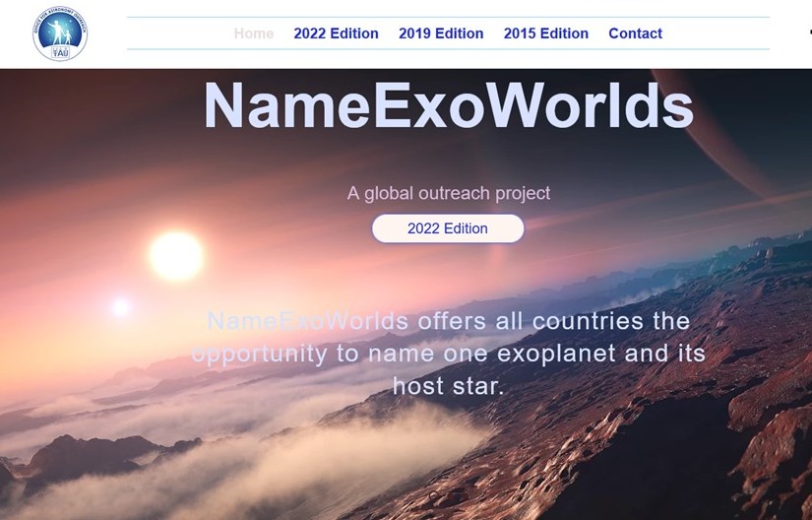
Task: Click the white 2022 Edition button
Action: click(x=448, y=228)
